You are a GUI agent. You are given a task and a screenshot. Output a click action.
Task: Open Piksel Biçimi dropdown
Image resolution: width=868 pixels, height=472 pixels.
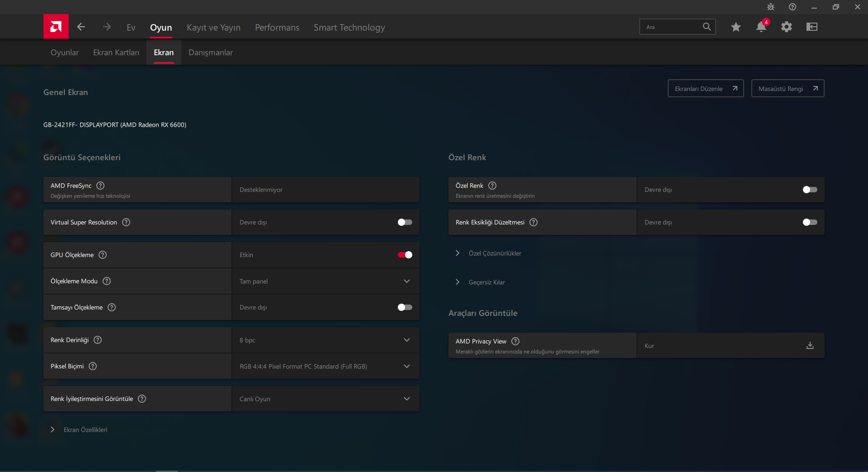click(x=325, y=366)
